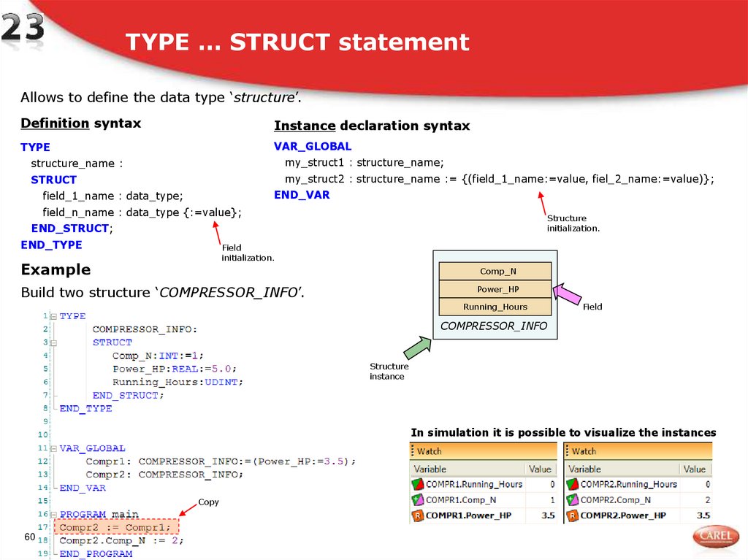
Task: Collapse the PROGRAM main block
Action: (56, 515)
